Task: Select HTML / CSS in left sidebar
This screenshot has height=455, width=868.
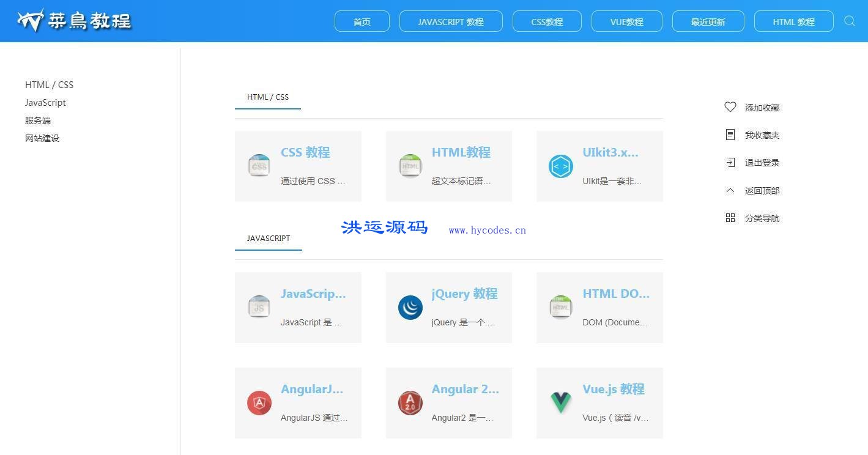Action: point(49,85)
